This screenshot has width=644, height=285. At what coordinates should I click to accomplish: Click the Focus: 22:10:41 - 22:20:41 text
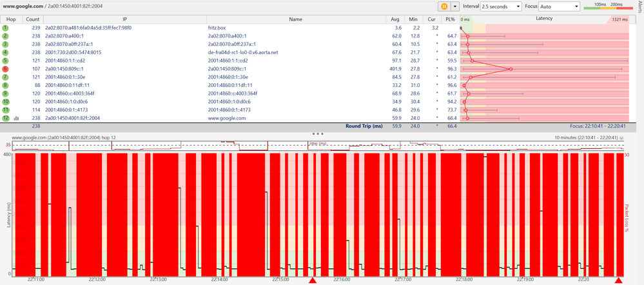pyautogui.click(x=598, y=126)
